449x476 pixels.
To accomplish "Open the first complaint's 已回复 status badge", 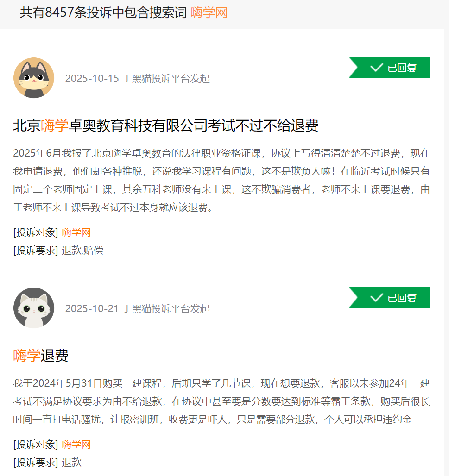I will 389,68.
